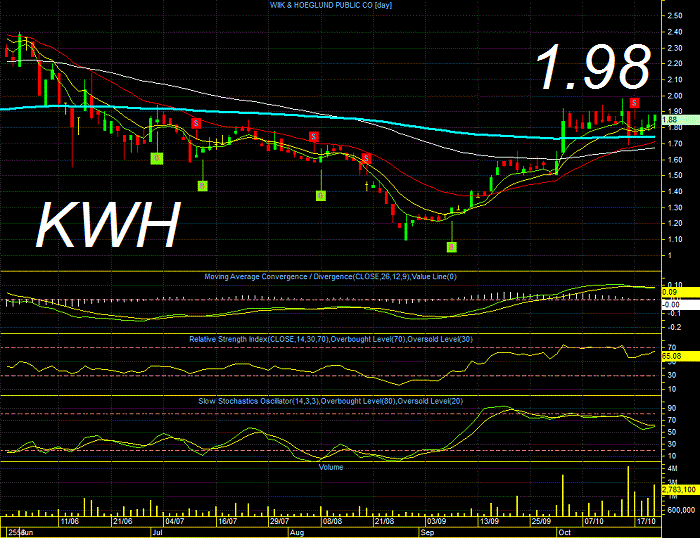Select the RSI value label 65.08
The image size is (700, 538).
[679, 356]
